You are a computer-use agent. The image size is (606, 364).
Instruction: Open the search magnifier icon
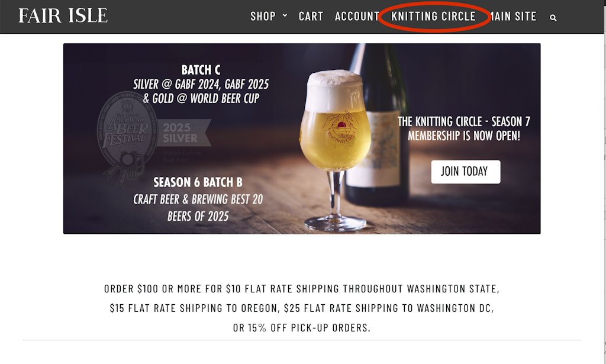tap(553, 18)
